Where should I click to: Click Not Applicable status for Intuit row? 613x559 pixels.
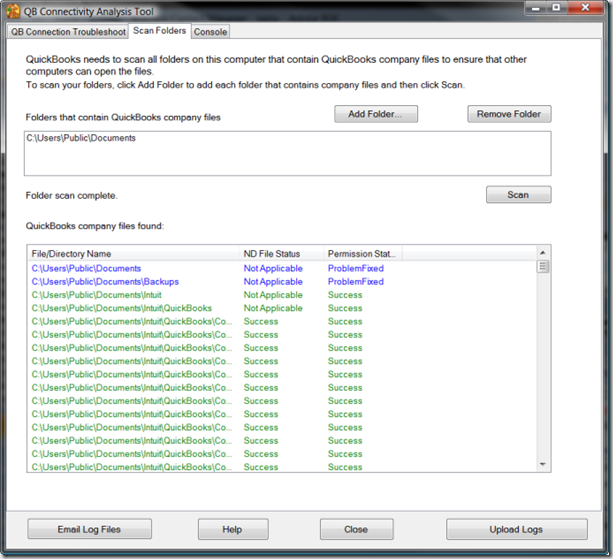(273, 295)
